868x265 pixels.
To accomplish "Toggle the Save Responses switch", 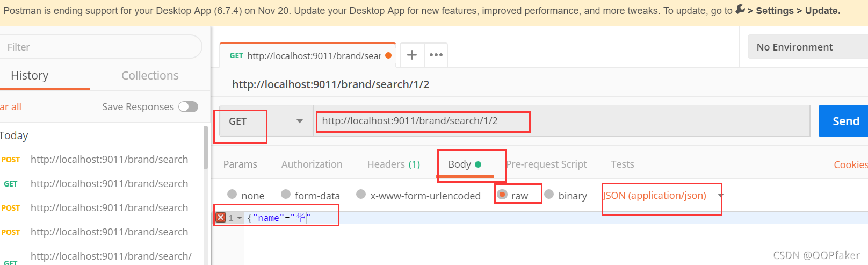I will pyautogui.click(x=189, y=106).
